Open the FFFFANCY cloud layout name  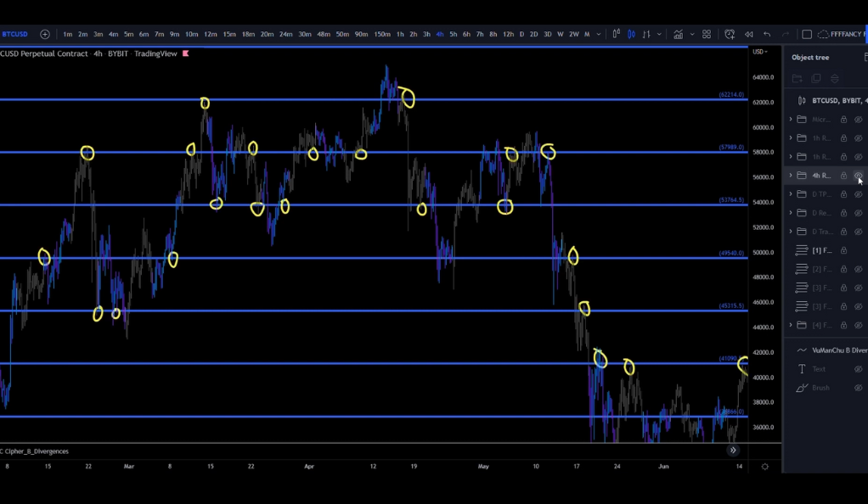[843, 34]
